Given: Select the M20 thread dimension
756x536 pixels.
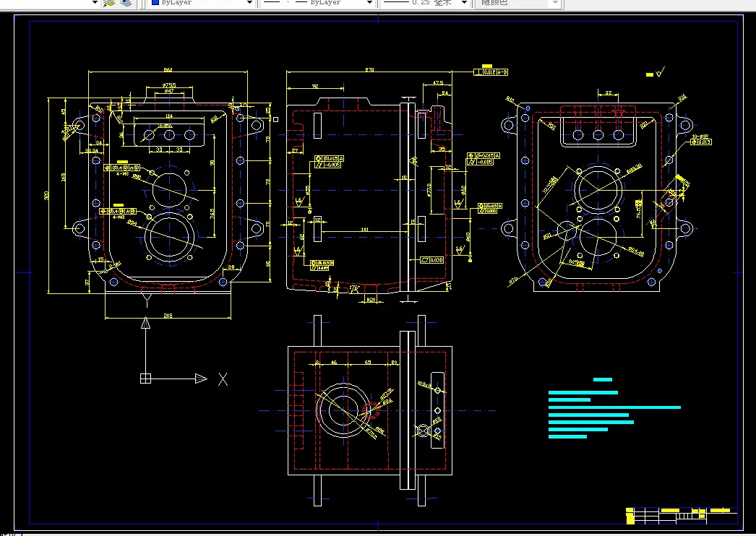Looking at the screenshot, I should (x=371, y=300).
